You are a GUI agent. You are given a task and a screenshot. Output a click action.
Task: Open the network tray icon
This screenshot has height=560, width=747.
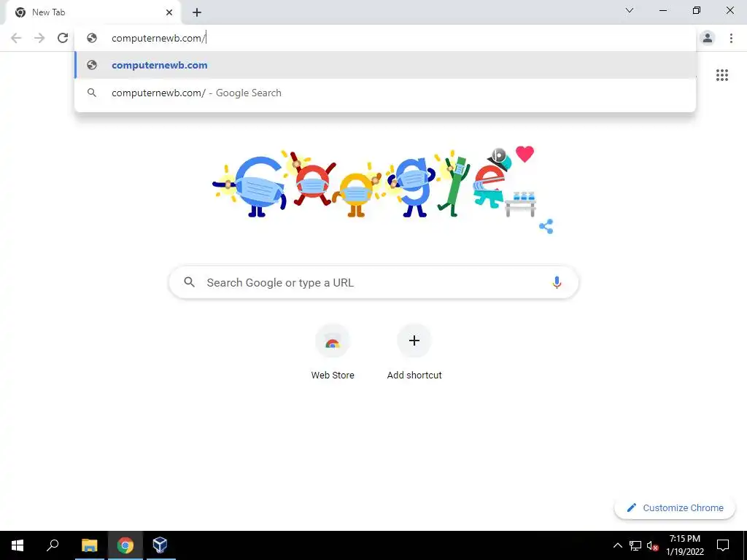[635, 545]
